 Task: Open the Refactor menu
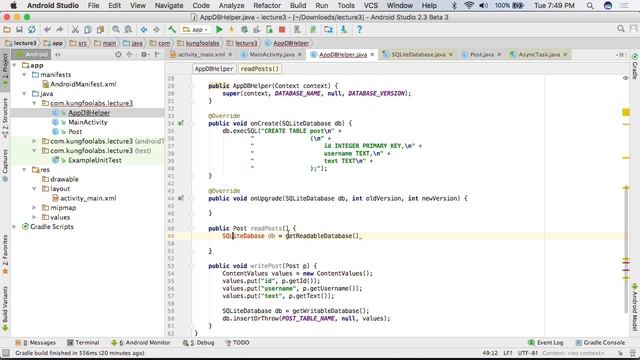tap(267, 6)
